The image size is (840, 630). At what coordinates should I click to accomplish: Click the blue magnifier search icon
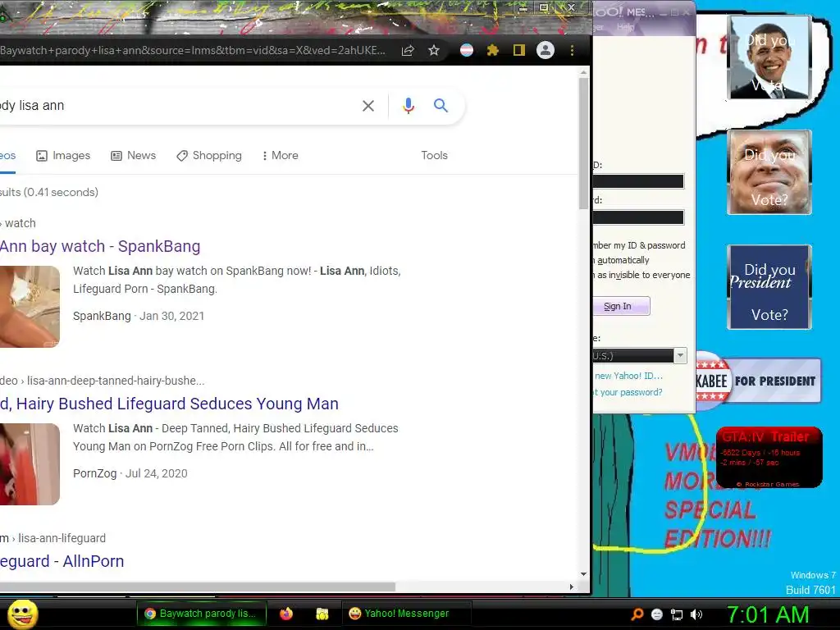point(441,106)
